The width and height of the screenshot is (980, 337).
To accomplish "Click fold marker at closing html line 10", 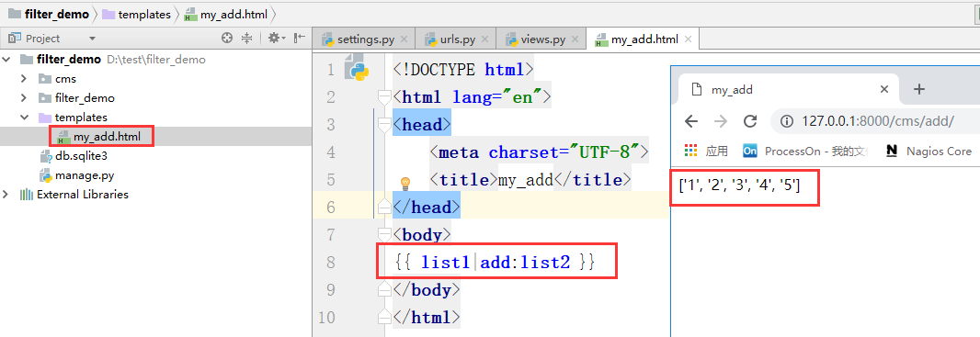I will [383, 317].
